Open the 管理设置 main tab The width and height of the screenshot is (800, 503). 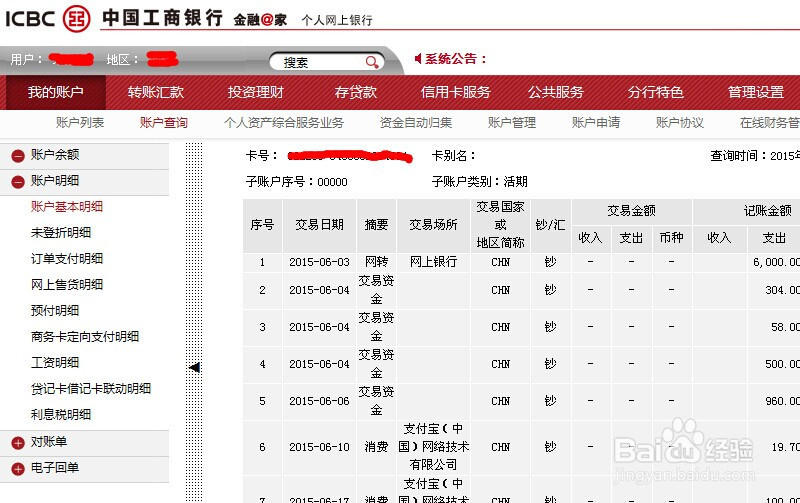coord(756,92)
